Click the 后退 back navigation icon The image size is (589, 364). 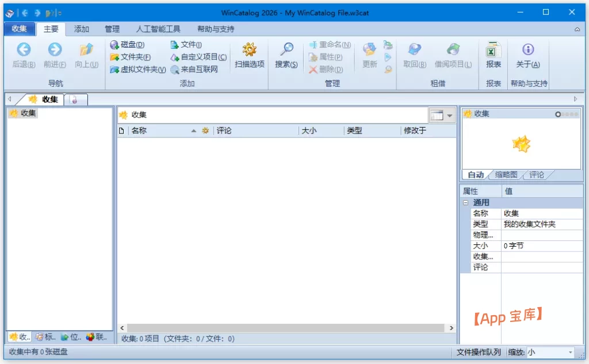24,49
